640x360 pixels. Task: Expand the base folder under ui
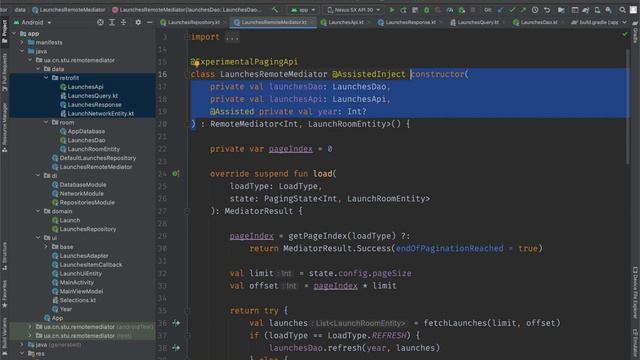46,247
